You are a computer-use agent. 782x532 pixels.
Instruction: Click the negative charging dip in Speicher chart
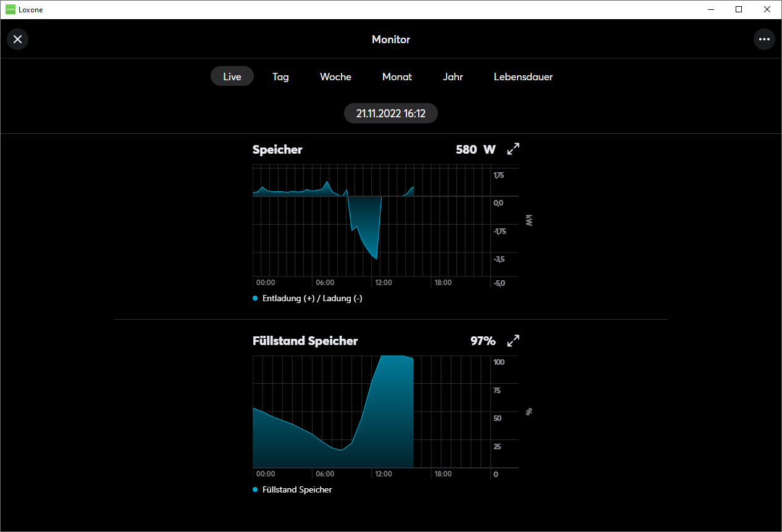[364, 227]
